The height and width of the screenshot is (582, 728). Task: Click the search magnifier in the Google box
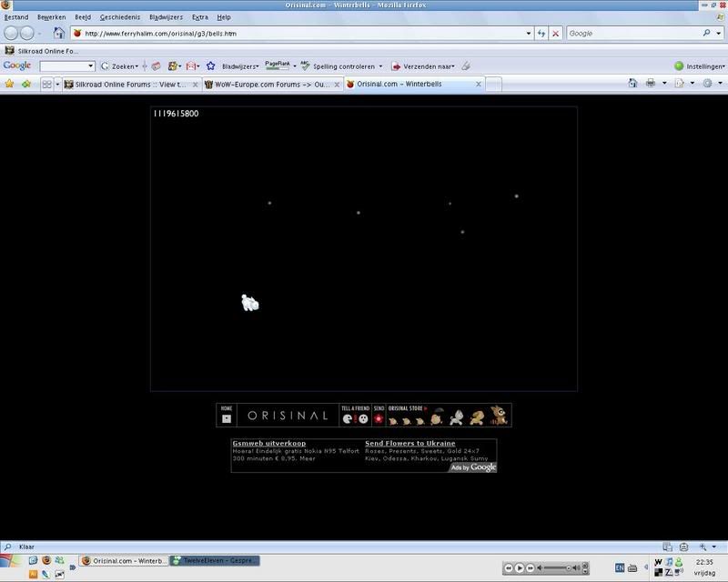pyautogui.click(x=706, y=33)
